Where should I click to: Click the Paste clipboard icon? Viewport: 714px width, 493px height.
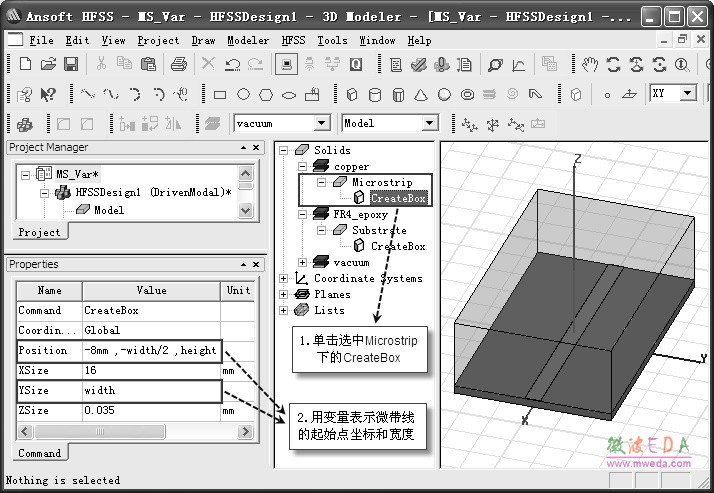(x=148, y=64)
